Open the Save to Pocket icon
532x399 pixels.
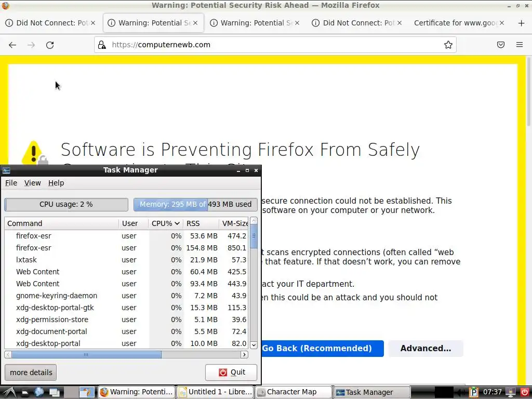(501, 45)
